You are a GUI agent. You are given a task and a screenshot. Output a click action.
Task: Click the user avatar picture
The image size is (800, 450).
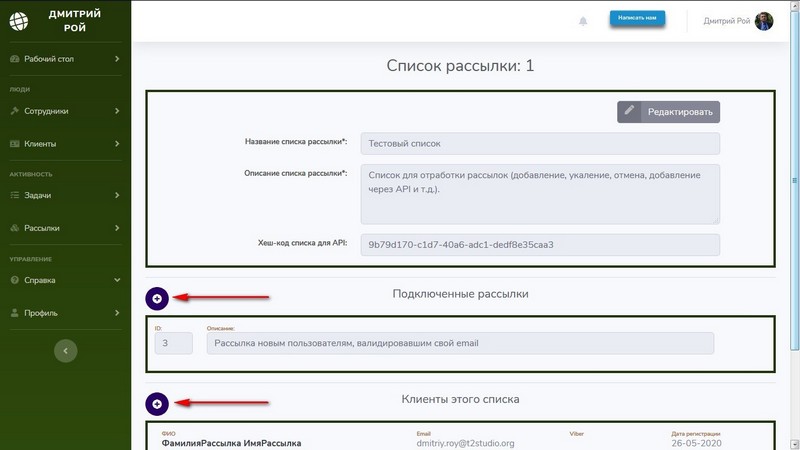point(764,21)
